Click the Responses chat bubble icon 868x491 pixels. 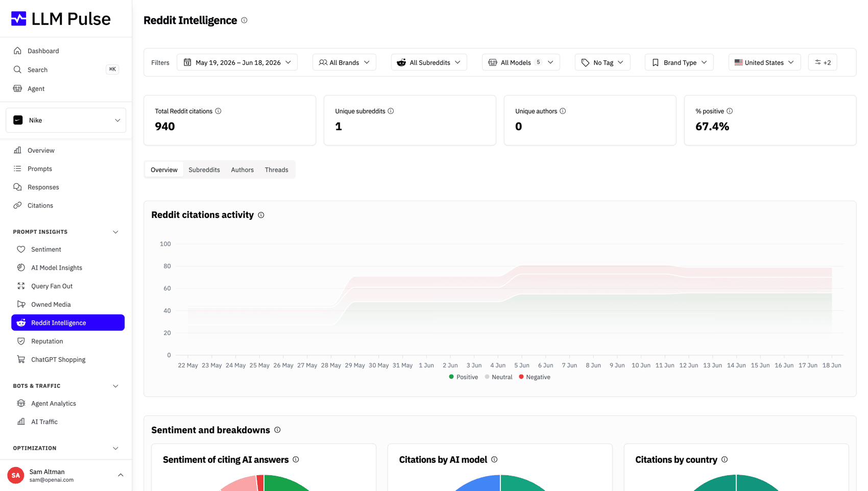[17, 187]
